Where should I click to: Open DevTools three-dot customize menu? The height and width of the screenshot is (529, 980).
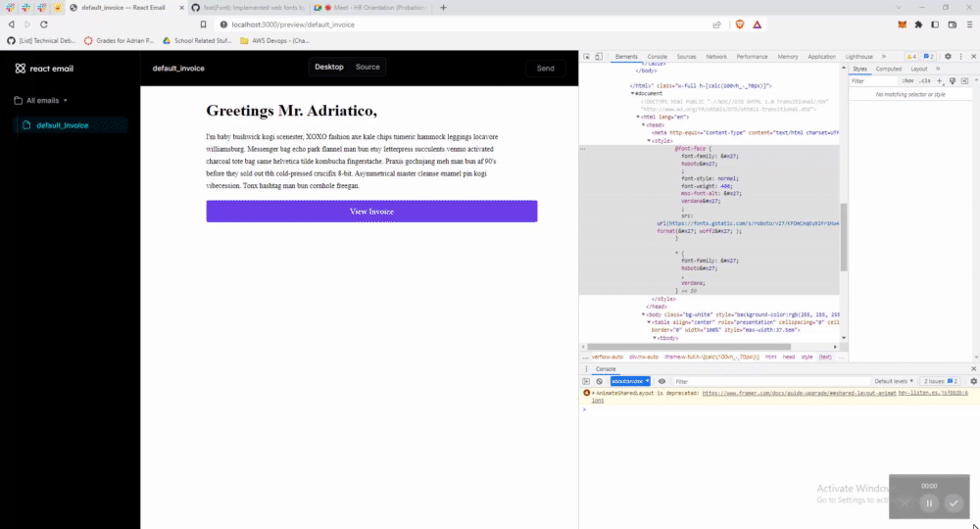pos(960,56)
